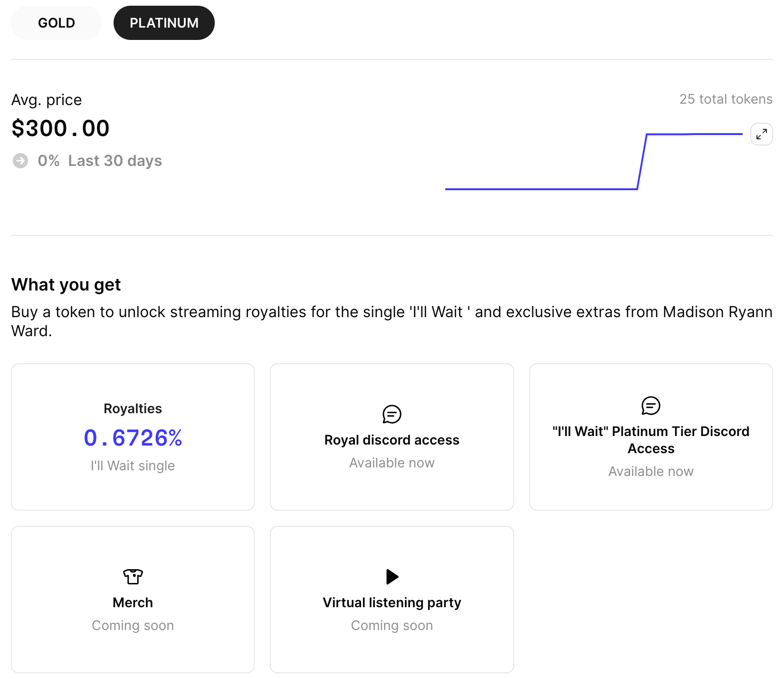Click the expand arrows beside the chart

(761, 134)
